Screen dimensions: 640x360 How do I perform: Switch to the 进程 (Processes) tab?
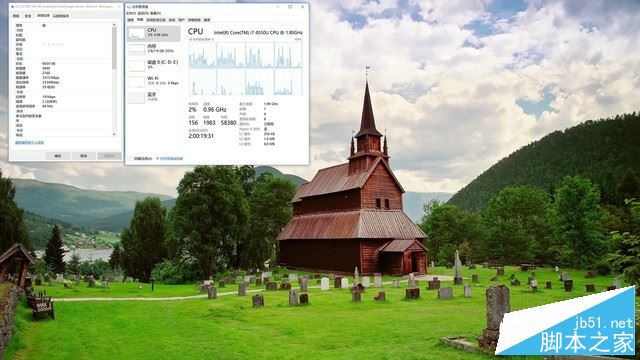pos(131,20)
